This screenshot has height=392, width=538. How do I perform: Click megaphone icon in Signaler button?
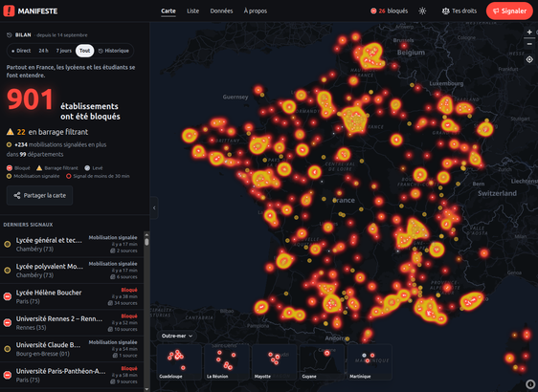point(496,11)
